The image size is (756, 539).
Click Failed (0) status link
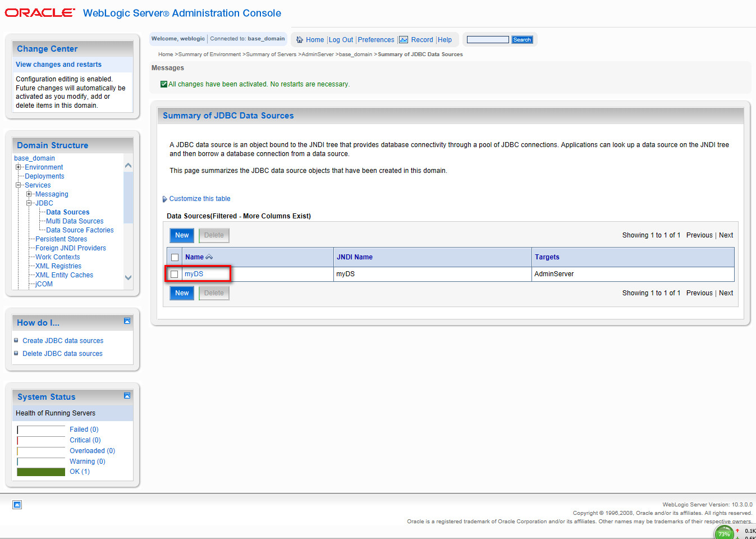click(84, 430)
